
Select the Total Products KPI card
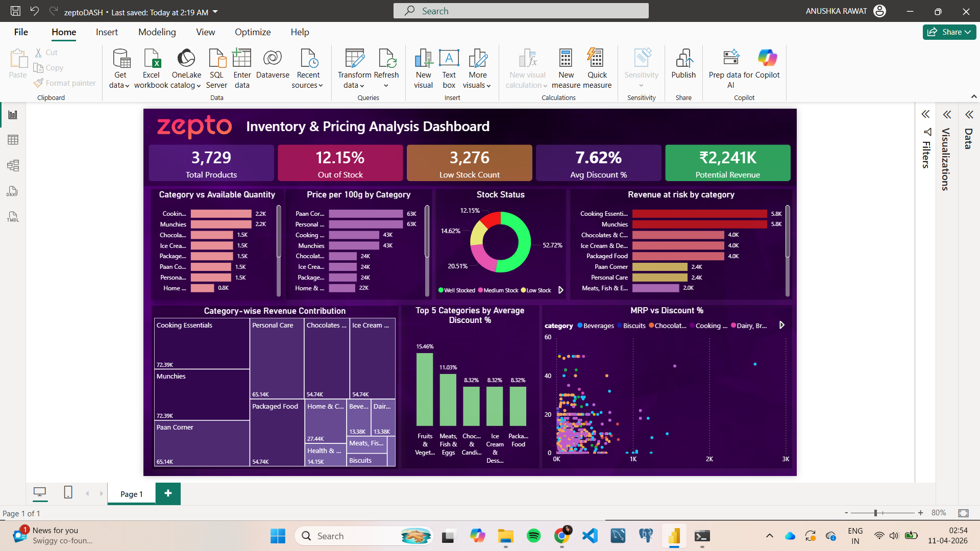pos(211,163)
